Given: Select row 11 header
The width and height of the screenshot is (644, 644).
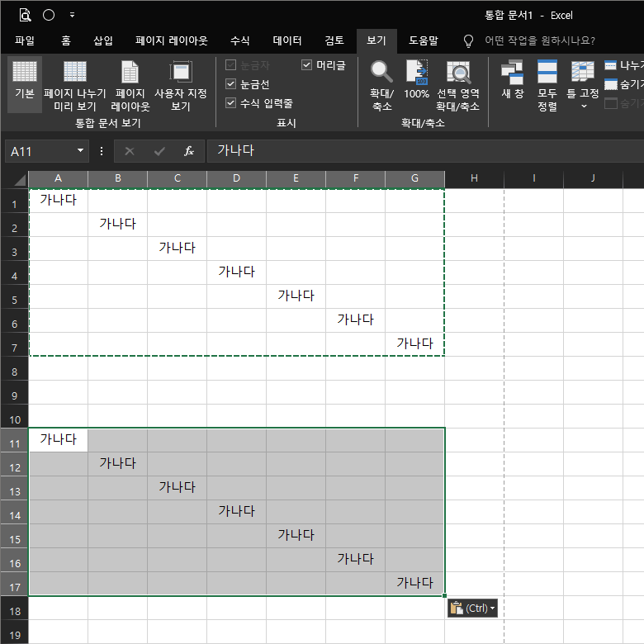Looking at the screenshot, I should (x=14, y=440).
